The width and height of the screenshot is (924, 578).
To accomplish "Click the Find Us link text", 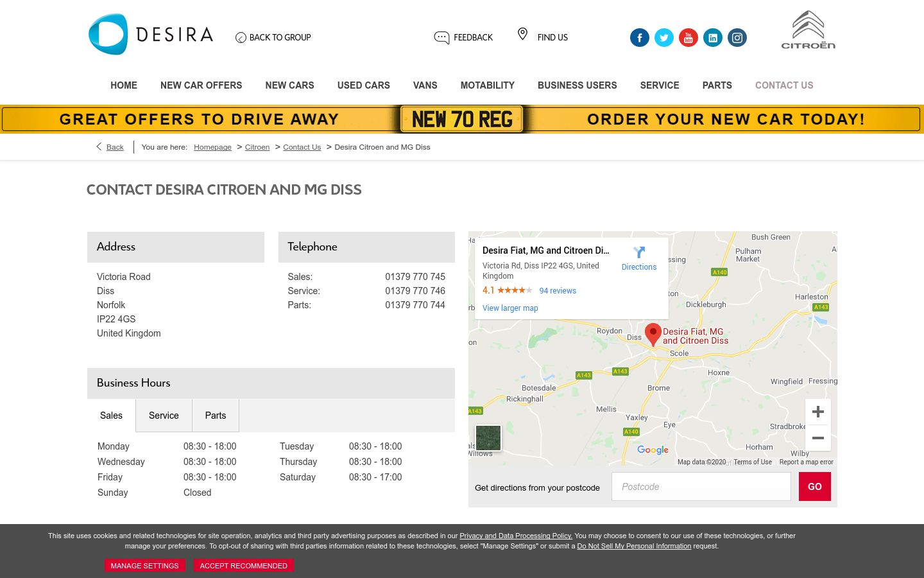I will (x=552, y=38).
